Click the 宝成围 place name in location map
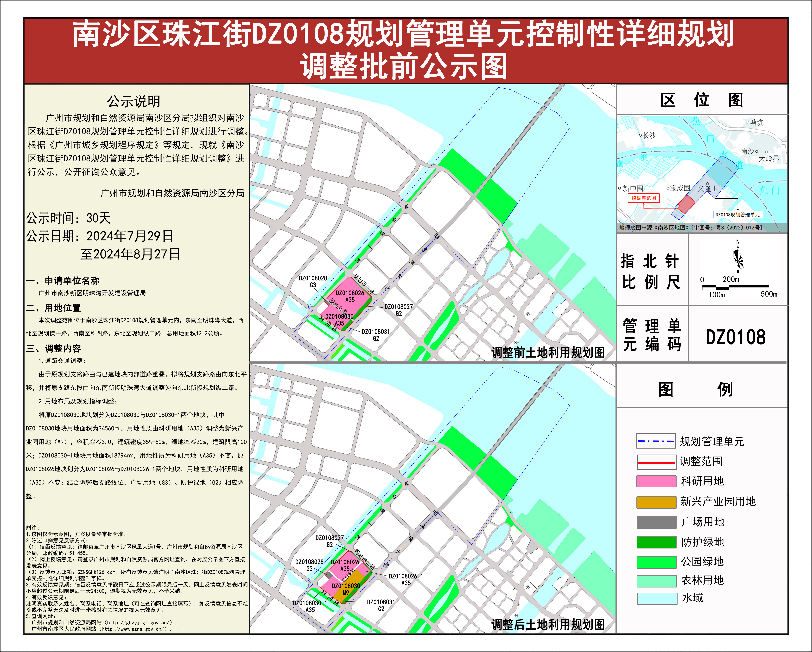 click(680, 188)
